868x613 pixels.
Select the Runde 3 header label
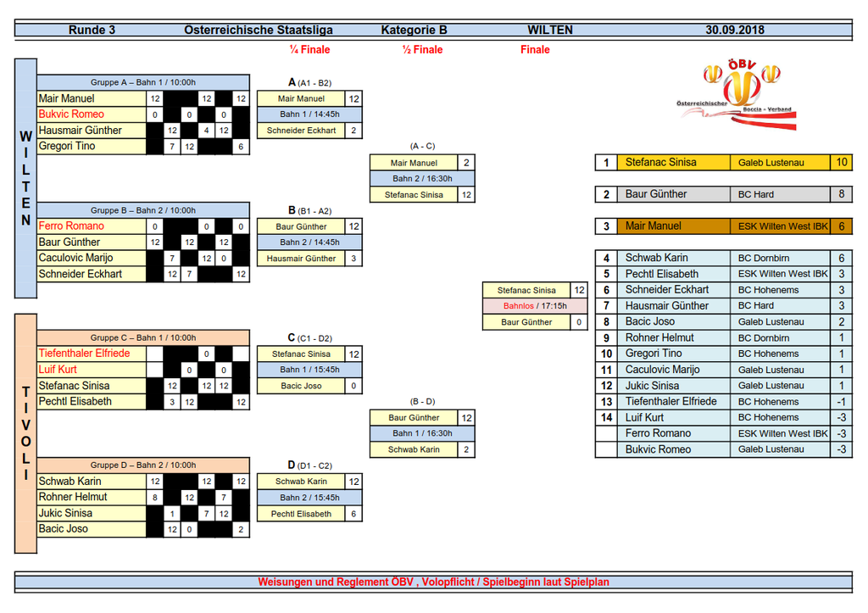click(x=92, y=30)
